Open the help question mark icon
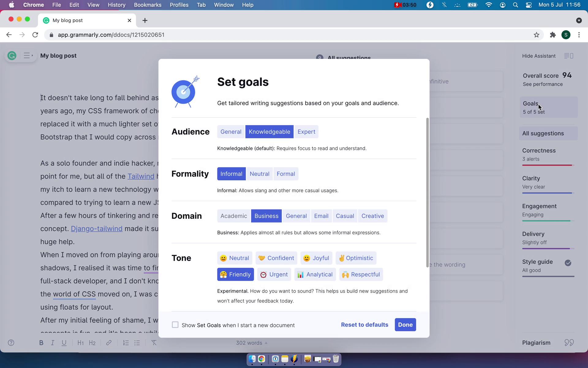 (11, 343)
